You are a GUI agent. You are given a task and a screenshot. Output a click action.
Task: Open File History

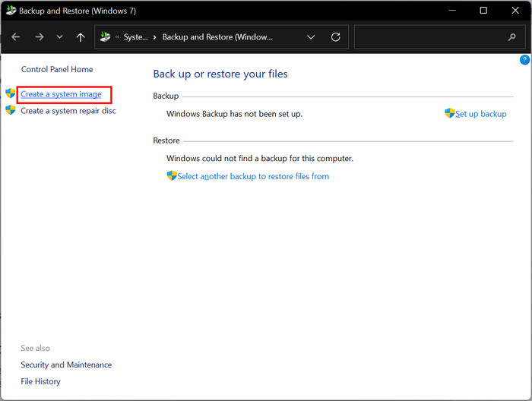click(x=41, y=381)
